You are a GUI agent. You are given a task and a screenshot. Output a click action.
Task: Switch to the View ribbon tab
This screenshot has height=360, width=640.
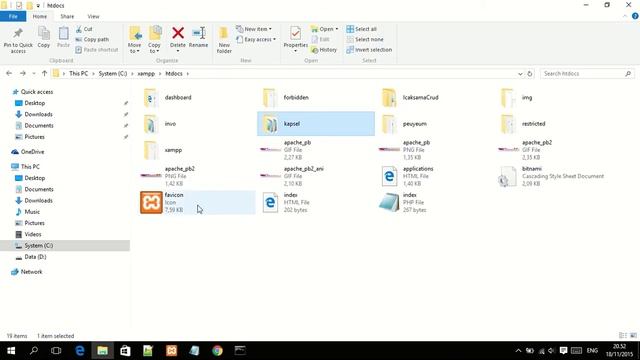click(x=93, y=16)
